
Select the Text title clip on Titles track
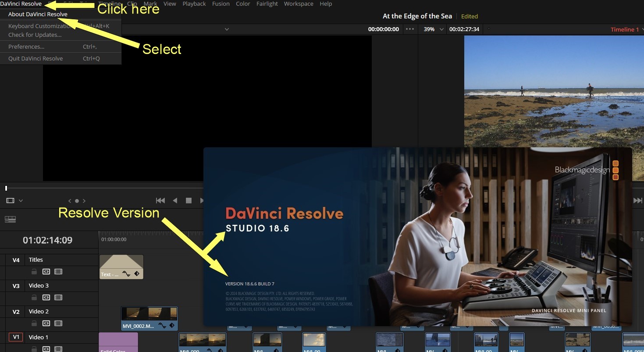[121, 267]
